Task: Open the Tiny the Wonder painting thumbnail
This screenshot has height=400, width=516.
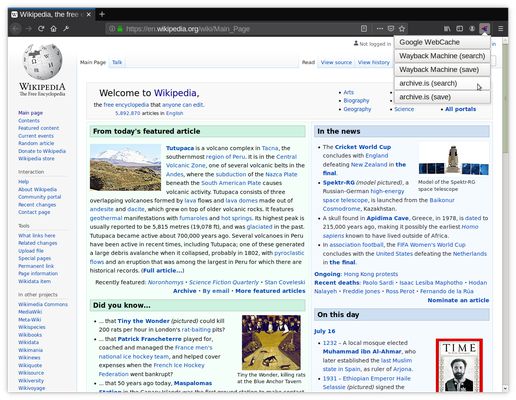Action: point(271,343)
